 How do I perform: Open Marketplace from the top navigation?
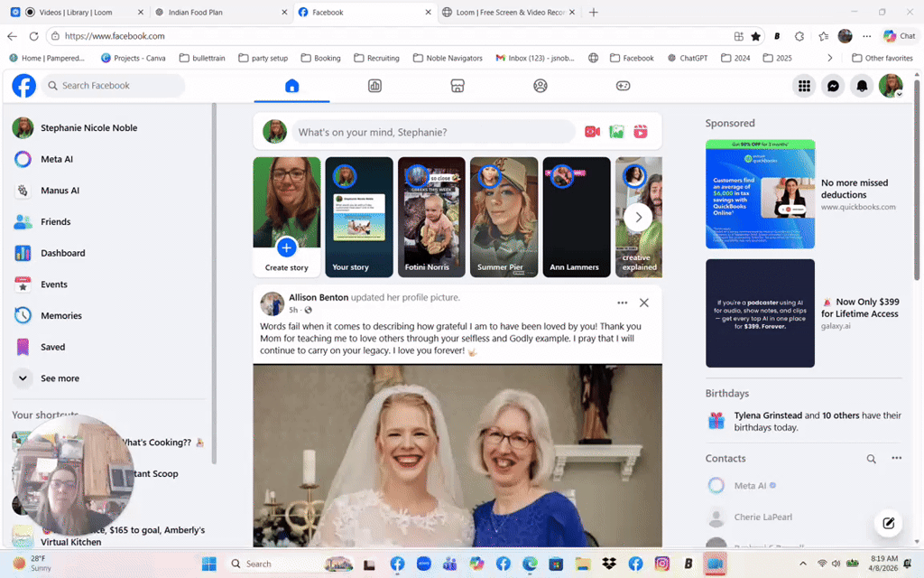pos(457,85)
